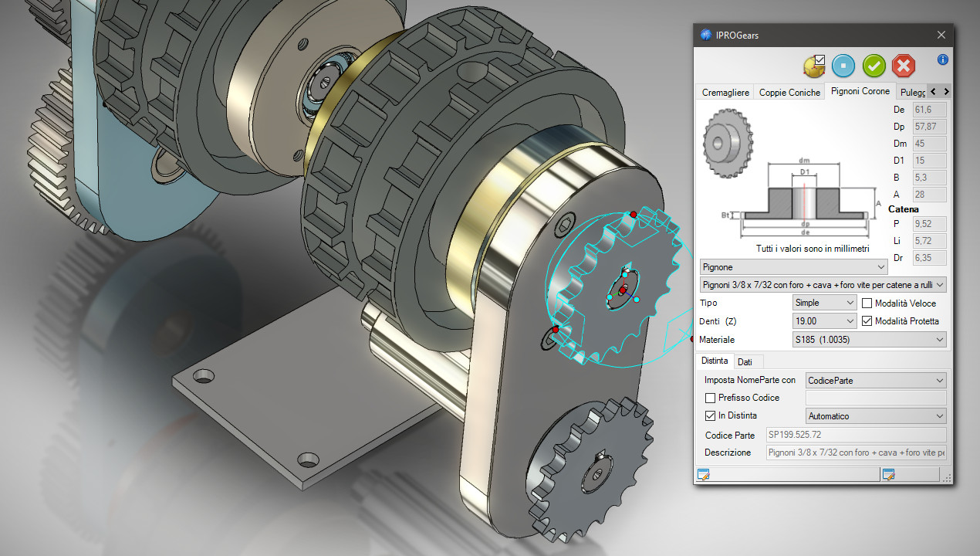Click the bottom-right edit note icon
Screen dimensions: 980x556
[888, 474]
